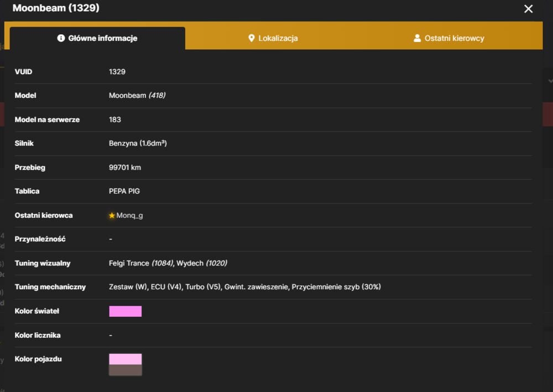The height and width of the screenshot is (392, 553).
Task: Click the 99701 km mileage value
Action: point(125,168)
